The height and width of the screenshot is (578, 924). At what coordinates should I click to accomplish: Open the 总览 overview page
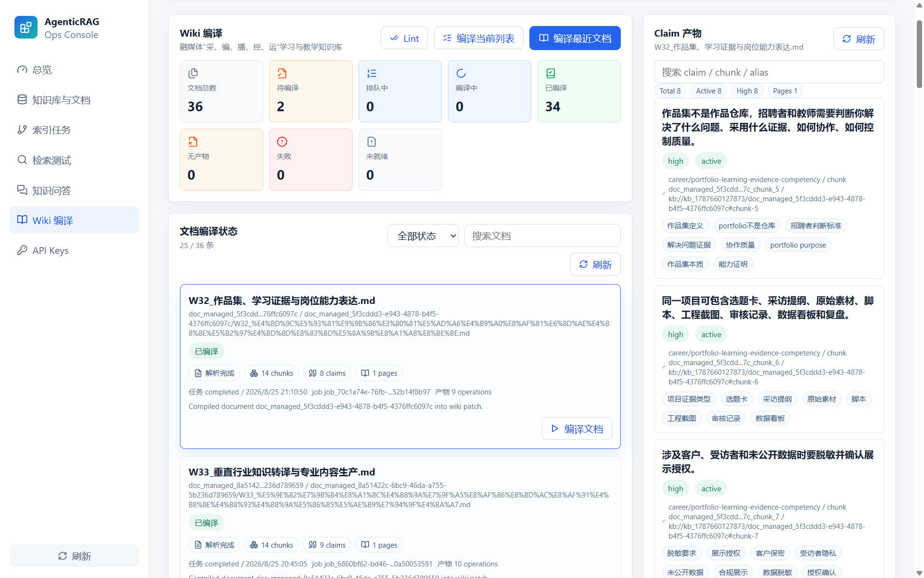(x=74, y=70)
